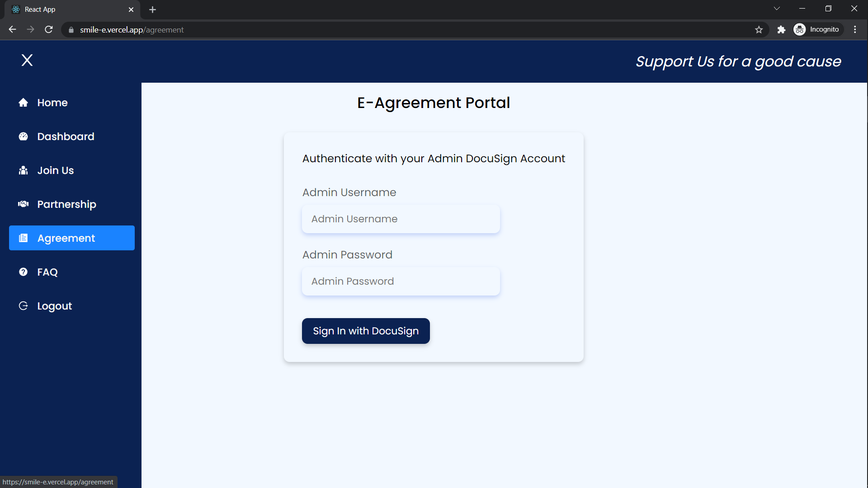Focus the Admin Password field

(x=401, y=282)
